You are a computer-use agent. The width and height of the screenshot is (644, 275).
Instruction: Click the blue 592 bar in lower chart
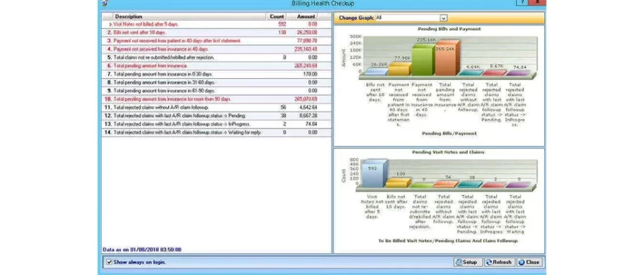pos(374,174)
